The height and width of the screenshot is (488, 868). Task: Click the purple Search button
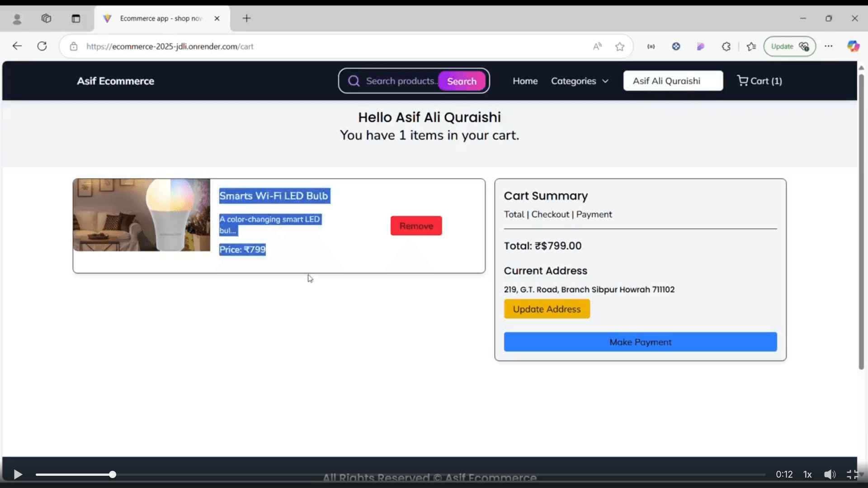coord(462,81)
